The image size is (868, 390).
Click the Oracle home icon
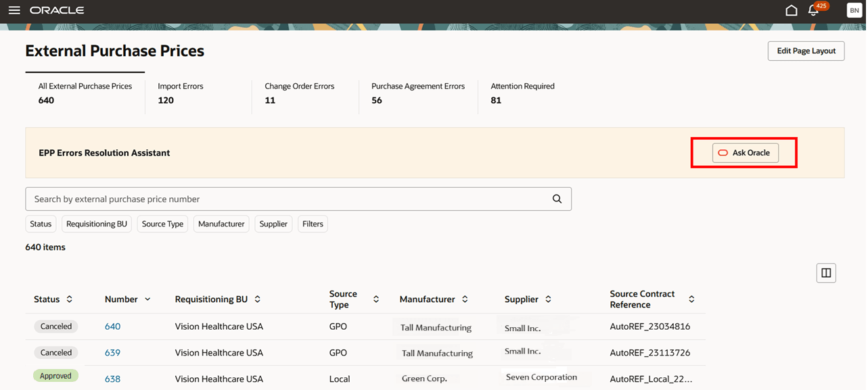791,9
